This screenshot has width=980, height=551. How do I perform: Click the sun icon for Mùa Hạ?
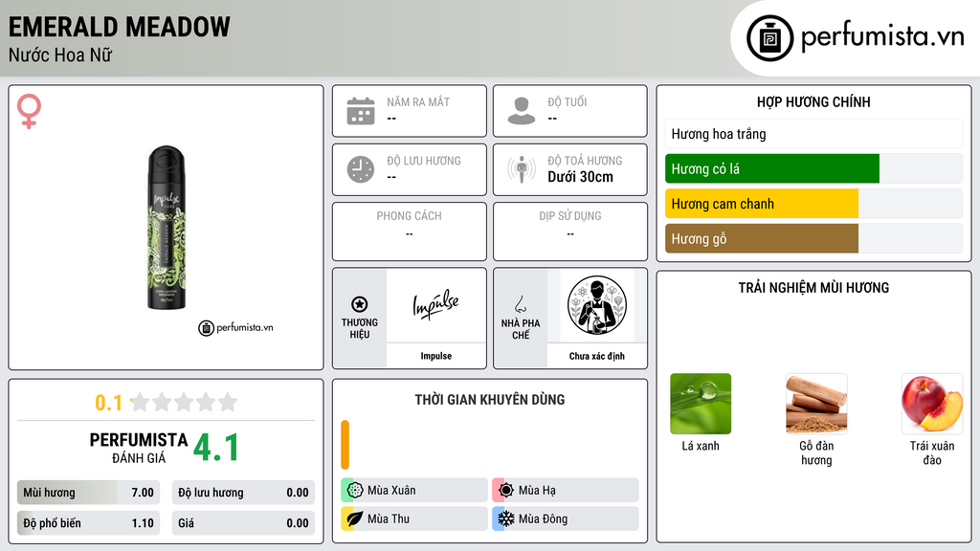pyautogui.click(x=506, y=491)
